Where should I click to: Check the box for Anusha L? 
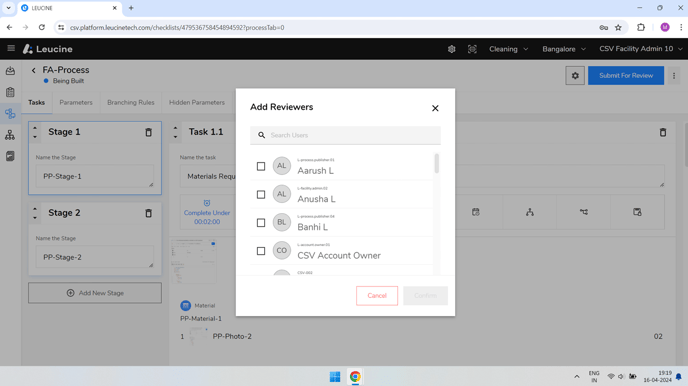(x=261, y=194)
